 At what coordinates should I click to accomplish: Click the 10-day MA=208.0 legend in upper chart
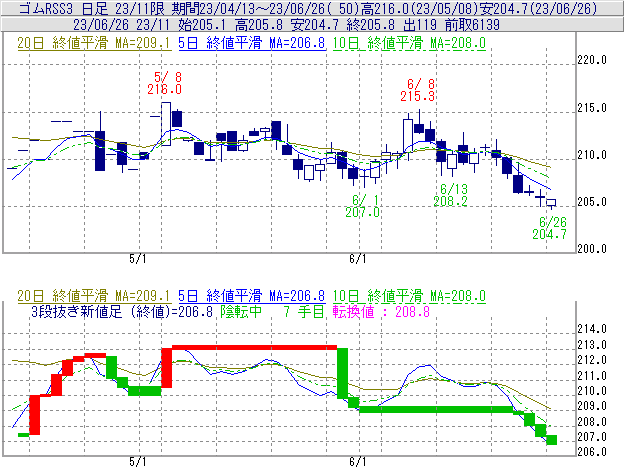pyautogui.click(x=409, y=43)
